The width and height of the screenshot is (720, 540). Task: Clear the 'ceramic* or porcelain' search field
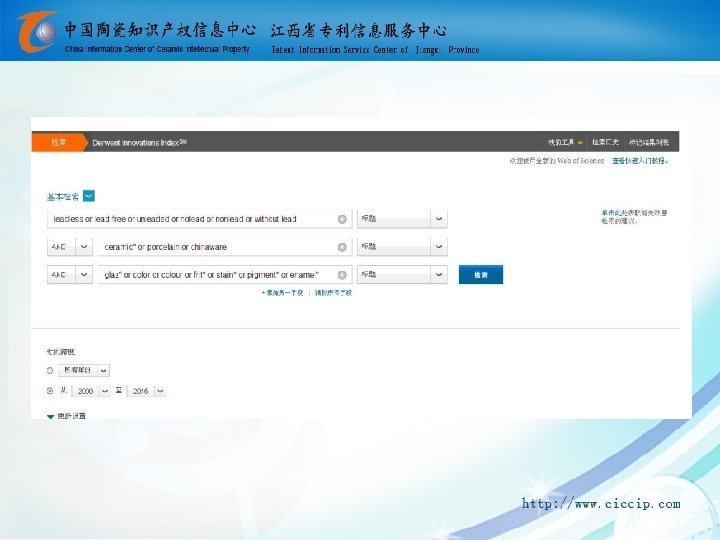click(342, 247)
